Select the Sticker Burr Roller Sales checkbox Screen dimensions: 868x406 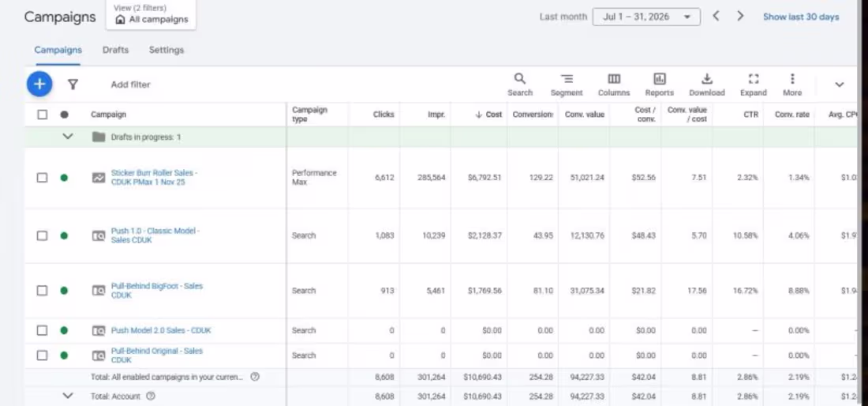(42, 178)
